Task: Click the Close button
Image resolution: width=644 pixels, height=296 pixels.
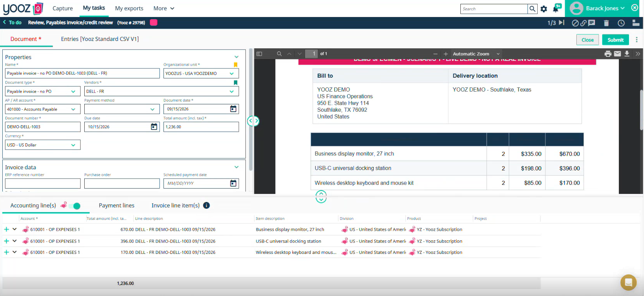Action: pyautogui.click(x=588, y=40)
